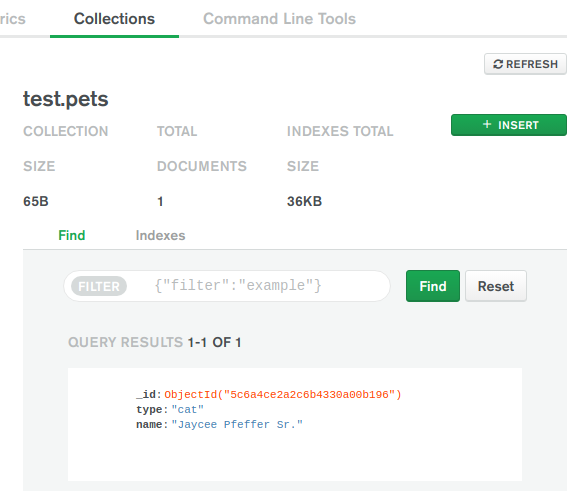Open the Command Line Tools tab

280,19
